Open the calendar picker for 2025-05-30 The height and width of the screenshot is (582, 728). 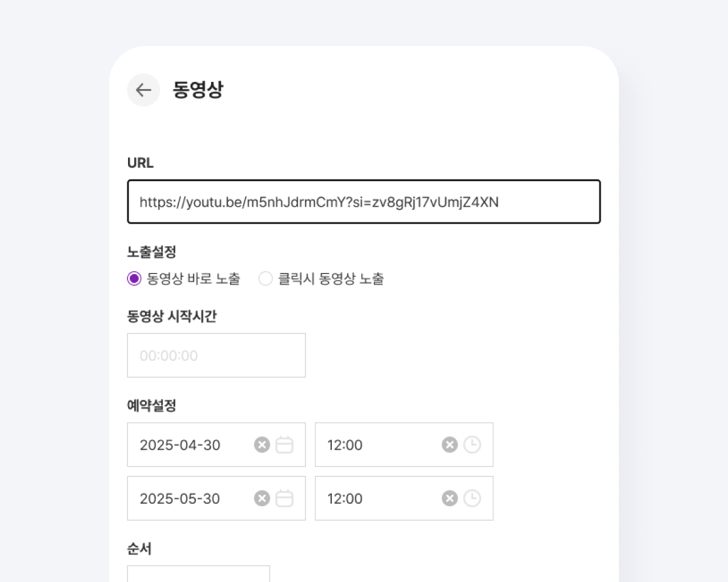point(285,498)
